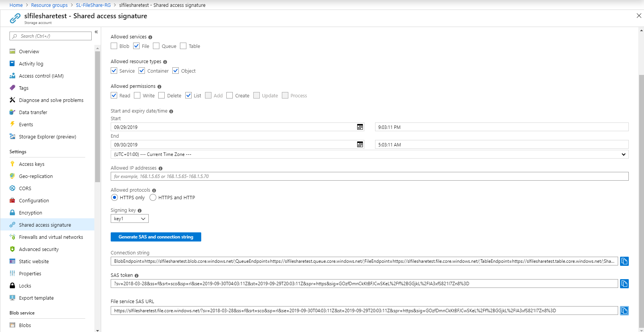Enable the Queue service checkbox
Viewport: 644px width, 332px height.
click(156, 46)
